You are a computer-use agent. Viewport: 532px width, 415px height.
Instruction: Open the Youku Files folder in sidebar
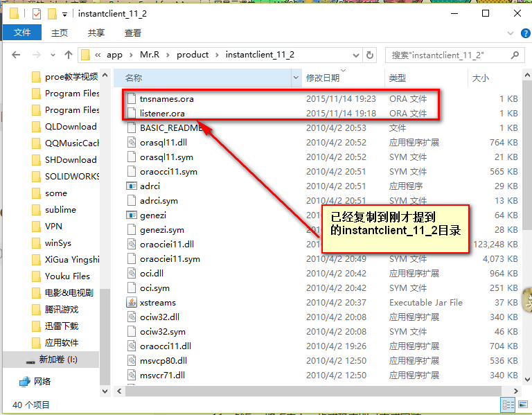[x=61, y=276]
